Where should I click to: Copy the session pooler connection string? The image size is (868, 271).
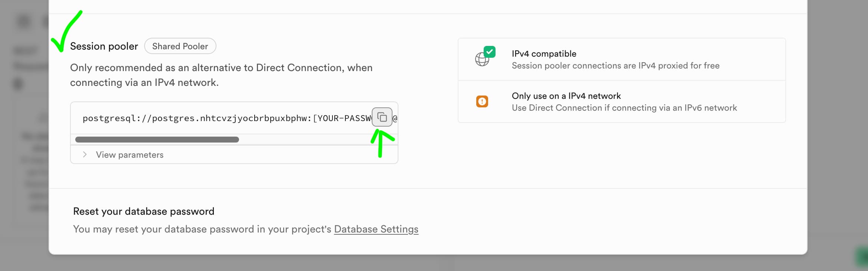coord(382,117)
